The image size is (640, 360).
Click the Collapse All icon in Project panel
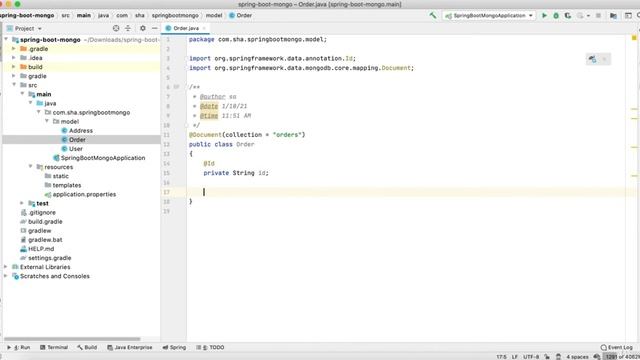coord(128,28)
